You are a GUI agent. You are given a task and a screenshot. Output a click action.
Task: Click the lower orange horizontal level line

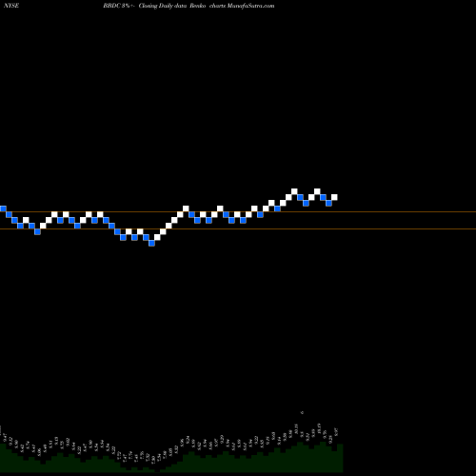pyautogui.click(x=238, y=228)
